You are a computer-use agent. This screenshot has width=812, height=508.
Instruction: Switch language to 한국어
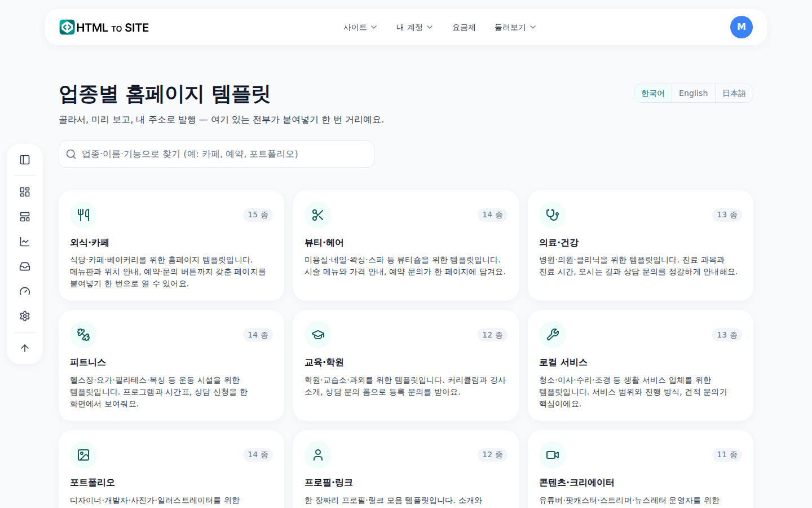(653, 93)
